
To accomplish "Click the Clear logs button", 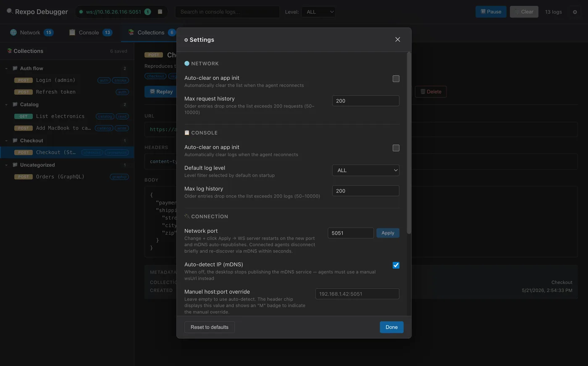I will click(524, 12).
